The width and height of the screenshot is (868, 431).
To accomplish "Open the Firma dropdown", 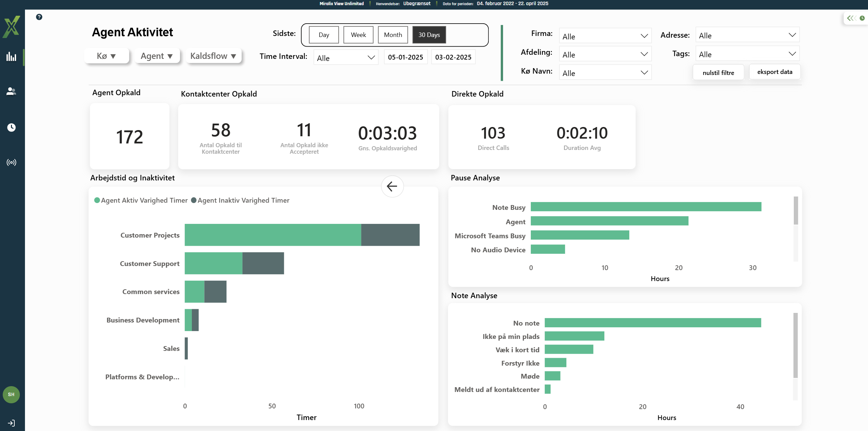I will coord(605,36).
